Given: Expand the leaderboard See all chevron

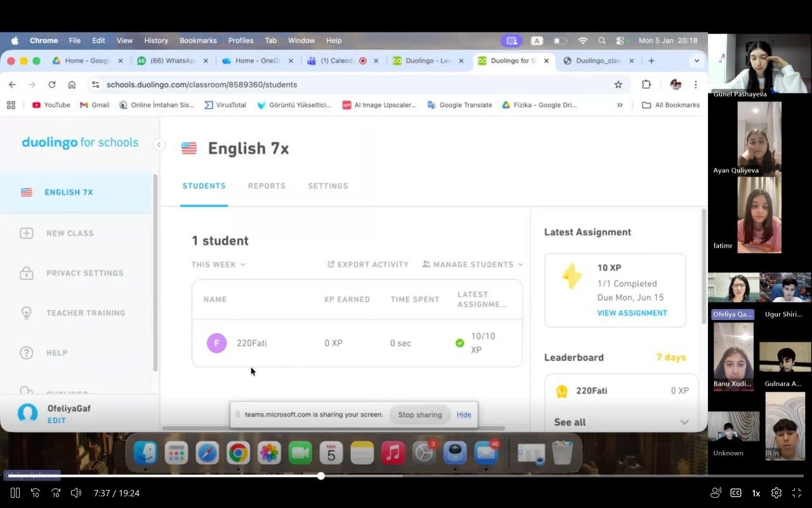Looking at the screenshot, I should point(684,422).
